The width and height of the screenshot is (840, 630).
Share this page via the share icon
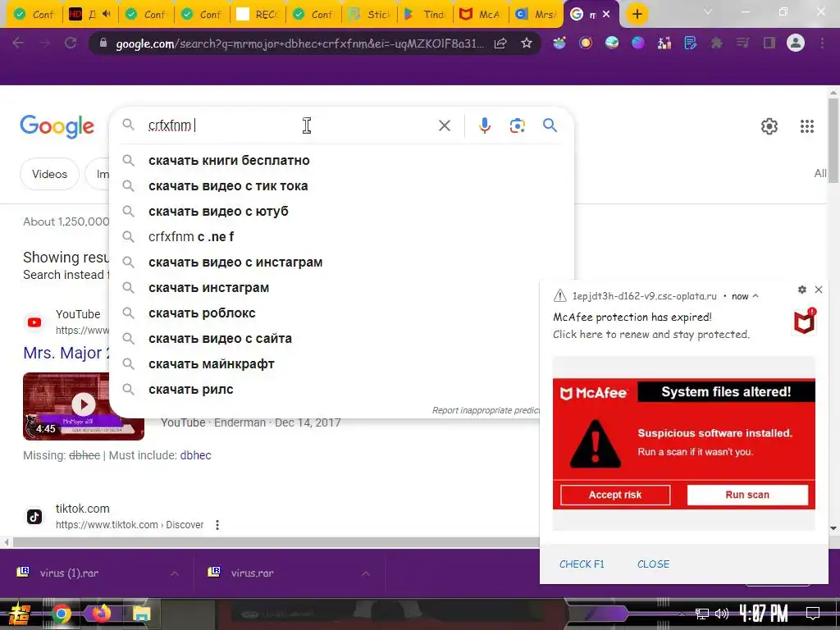(x=500, y=43)
